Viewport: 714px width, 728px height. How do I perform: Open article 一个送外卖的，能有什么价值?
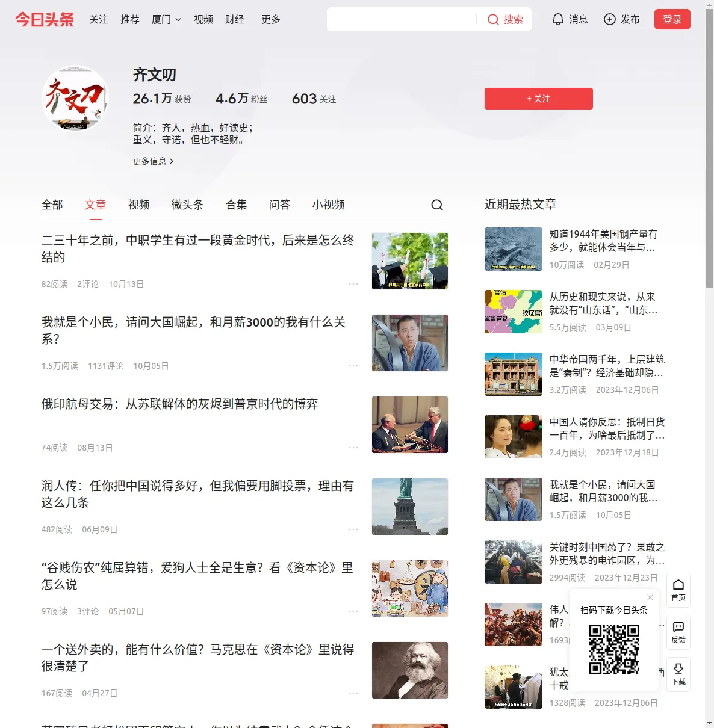point(197,658)
